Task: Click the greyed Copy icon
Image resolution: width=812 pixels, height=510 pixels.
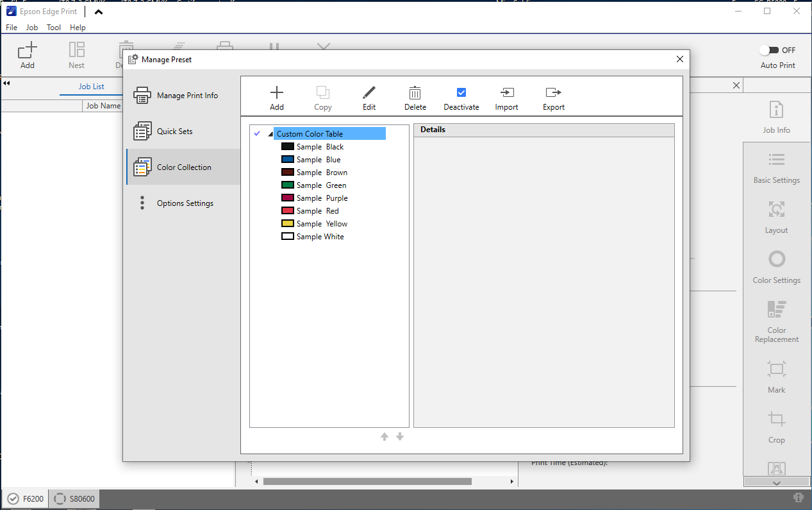Action: pos(323,92)
